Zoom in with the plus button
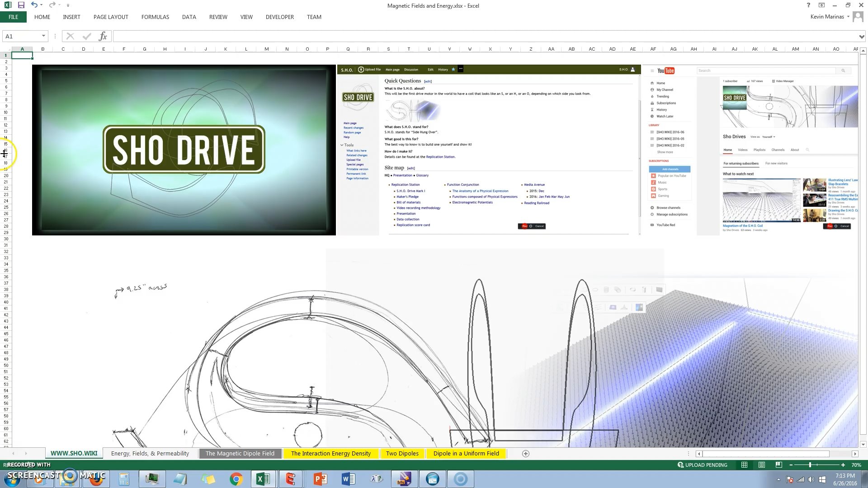This screenshot has width=868, height=488. 843,465
